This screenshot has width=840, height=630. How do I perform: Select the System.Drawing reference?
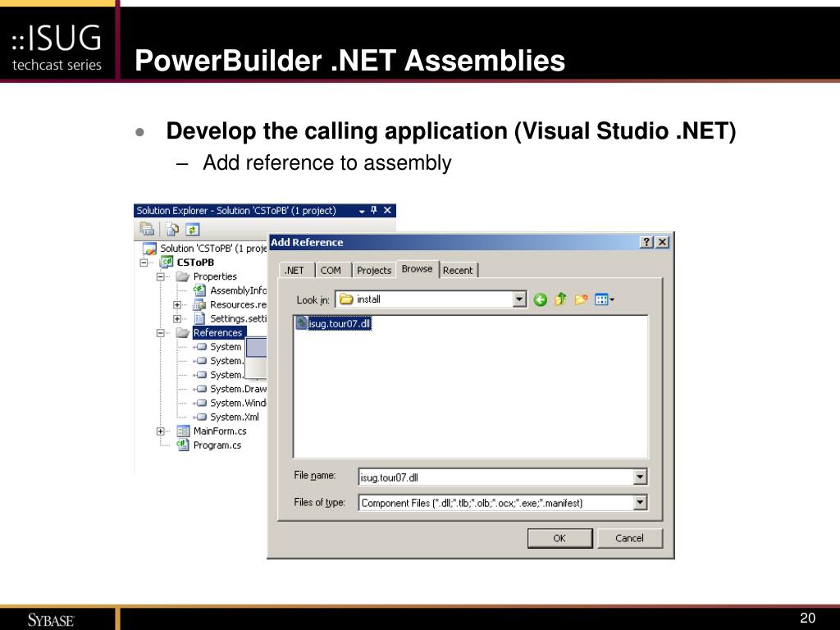[230, 389]
